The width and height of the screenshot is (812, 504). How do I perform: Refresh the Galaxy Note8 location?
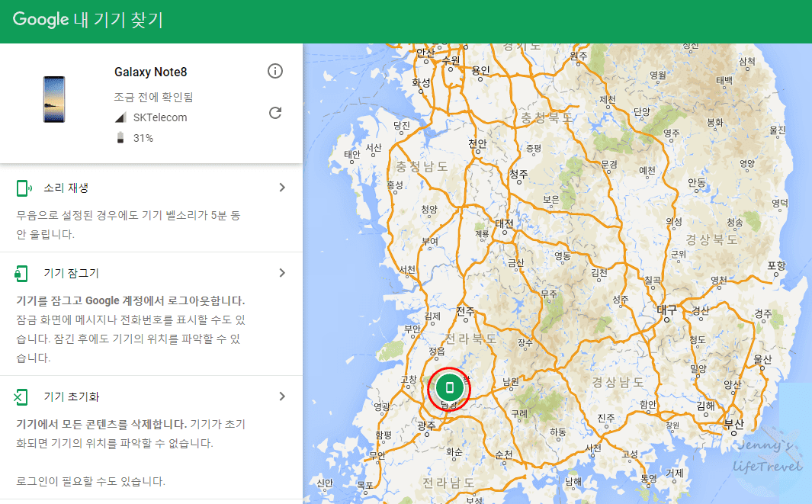[275, 113]
